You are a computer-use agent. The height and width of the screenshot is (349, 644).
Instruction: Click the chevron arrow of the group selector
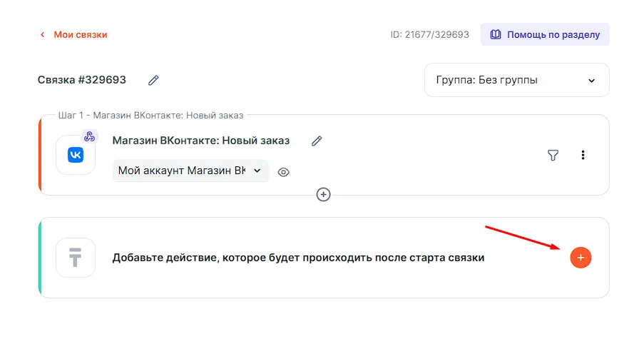(591, 81)
